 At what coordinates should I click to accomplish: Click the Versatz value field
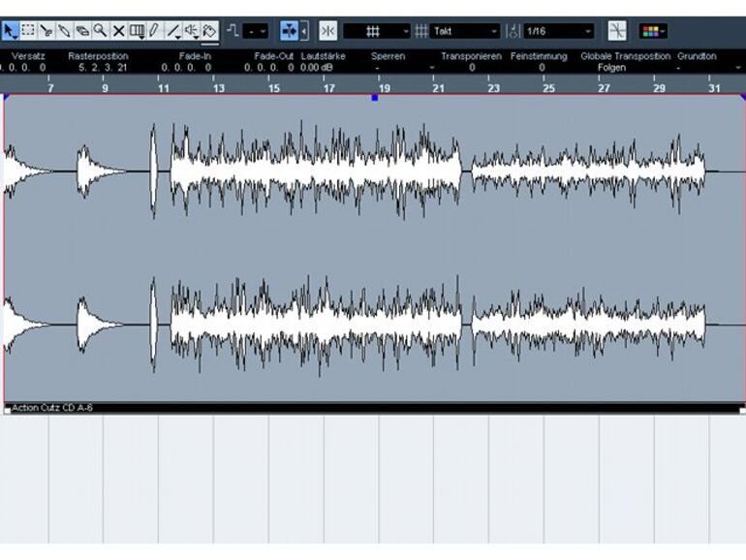pyautogui.click(x=23, y=68)
